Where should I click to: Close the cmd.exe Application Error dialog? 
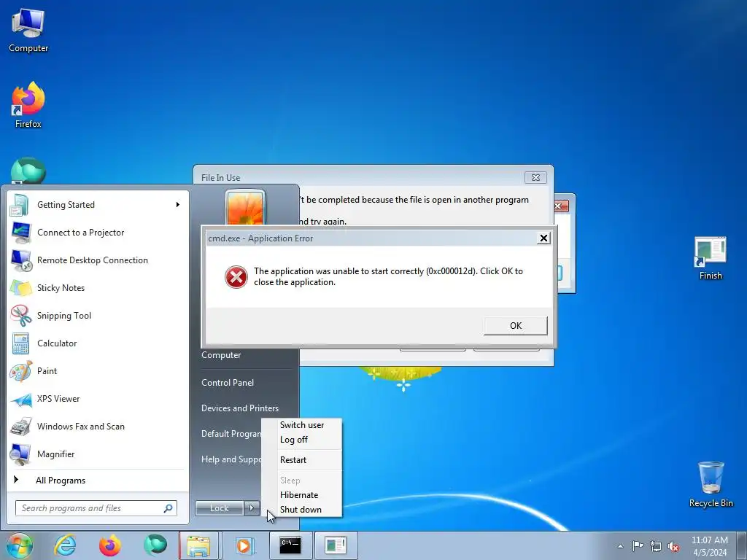(x=543, y=238)
